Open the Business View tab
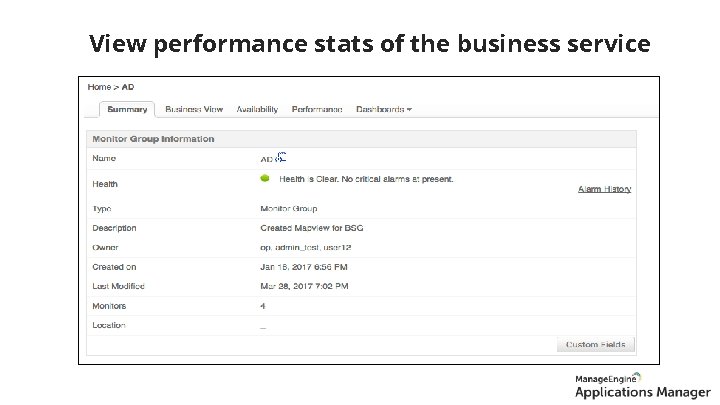720x405 pixels. pos(194,109)
